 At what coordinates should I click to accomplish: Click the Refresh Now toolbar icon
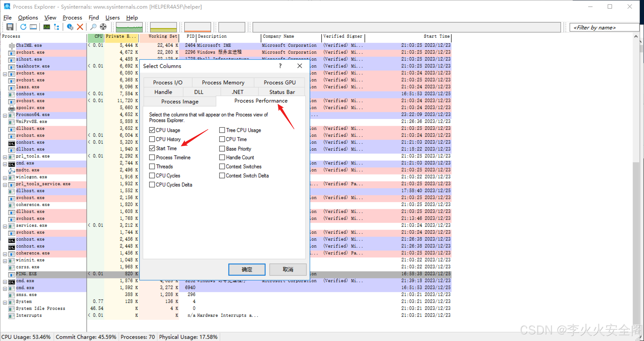click(23, 27)
